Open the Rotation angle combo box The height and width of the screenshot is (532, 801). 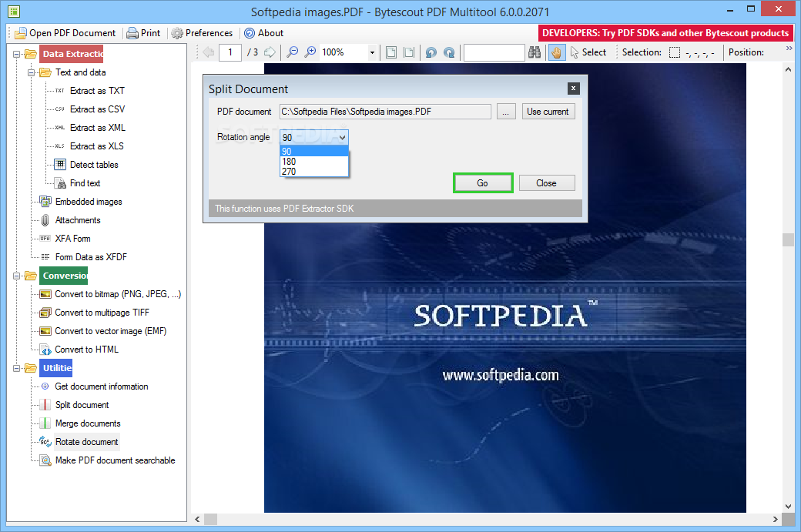click(314, 137)
